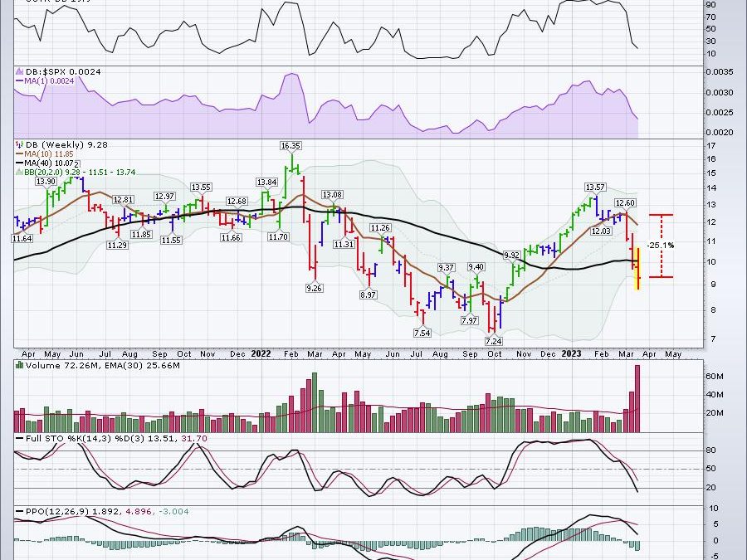This screenshot has width=747, height=560.
Task: Click the 12.97 high annotation
Action: tap(164, 196)
